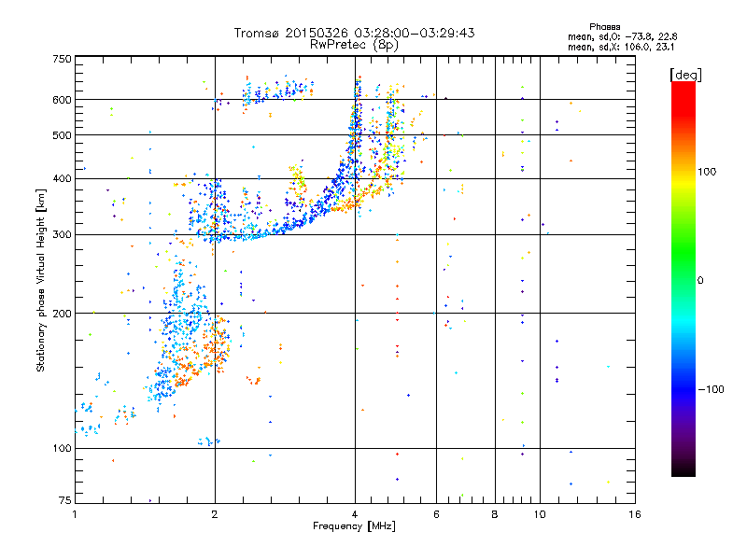
Task: Click the y-axis label '200'
Action: [x=62, y=314]
